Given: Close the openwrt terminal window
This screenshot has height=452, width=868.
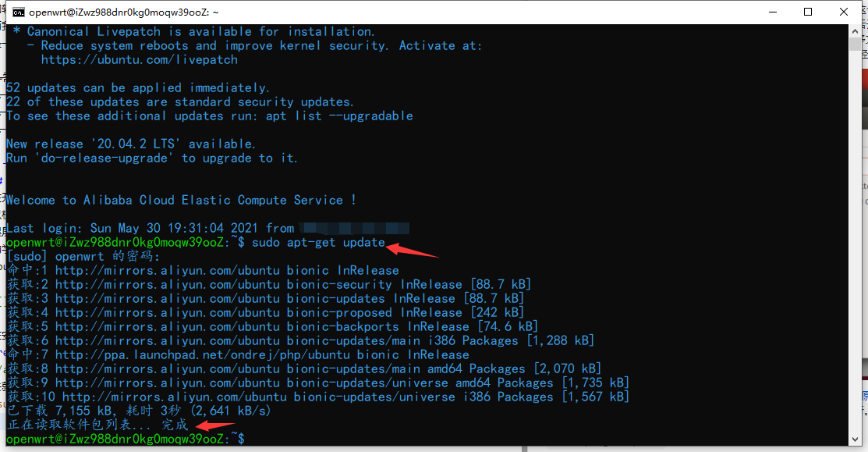Looking at the screenshot, I should (844, 12).
